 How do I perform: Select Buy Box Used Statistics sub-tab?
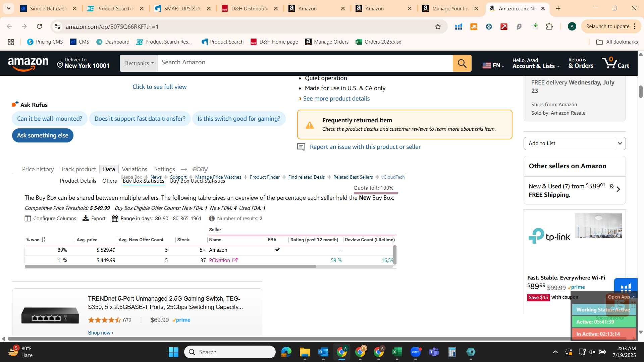(198, 181)
